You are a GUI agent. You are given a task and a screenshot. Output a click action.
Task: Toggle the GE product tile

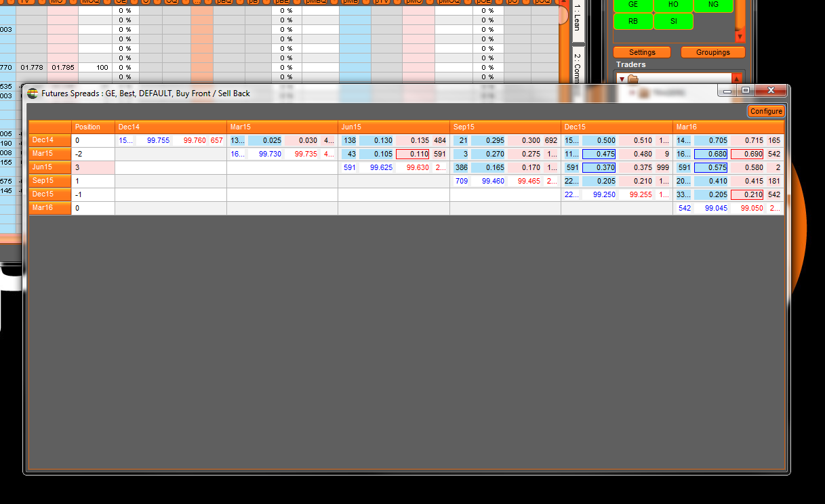click(632, 5)
